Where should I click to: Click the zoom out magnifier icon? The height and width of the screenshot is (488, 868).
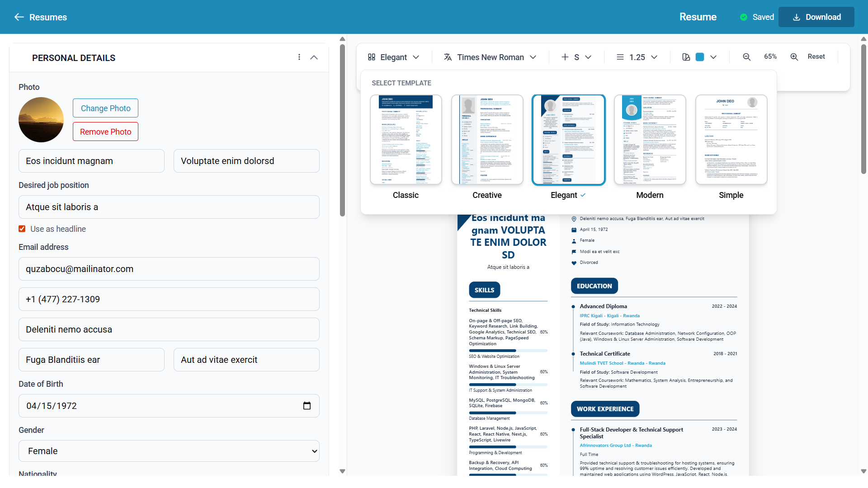pos(746,57)
